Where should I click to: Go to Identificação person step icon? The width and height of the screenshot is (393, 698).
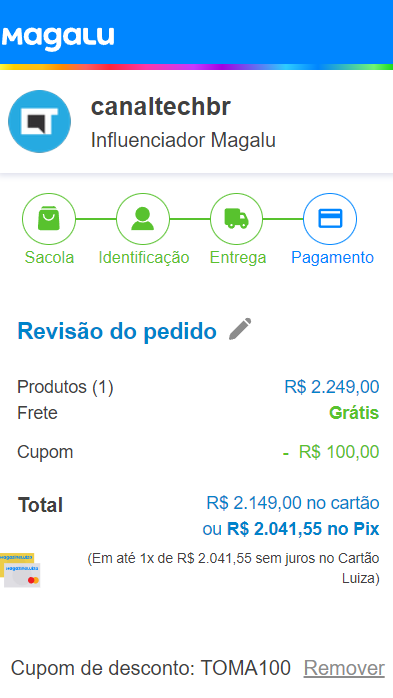[142, 219]
